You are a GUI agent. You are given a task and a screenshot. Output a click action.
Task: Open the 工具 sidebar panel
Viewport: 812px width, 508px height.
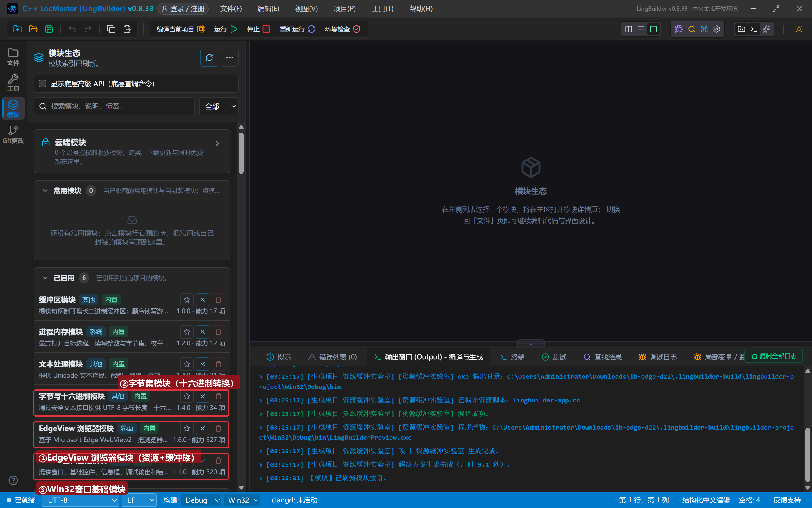coord(13,82)
